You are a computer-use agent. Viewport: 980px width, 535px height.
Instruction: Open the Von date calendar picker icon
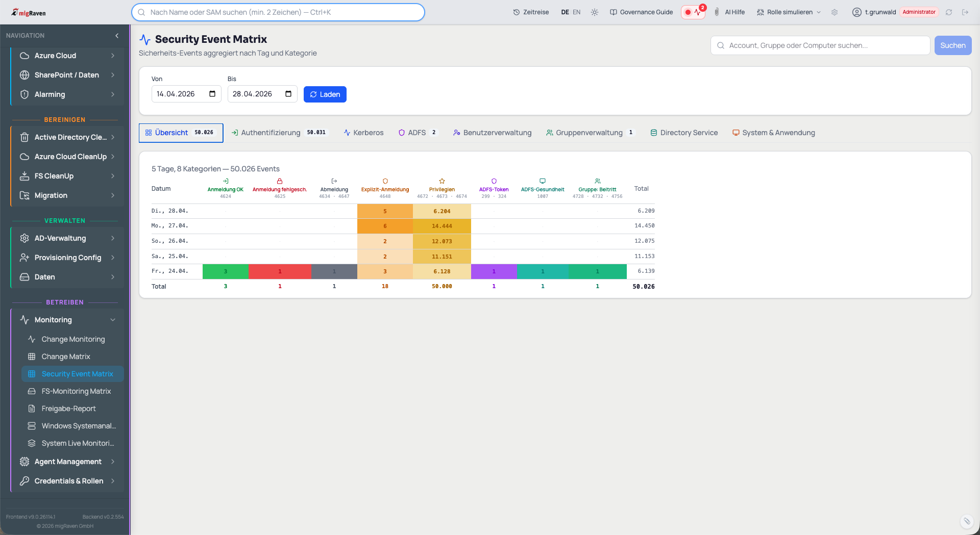tap(212, 94)
